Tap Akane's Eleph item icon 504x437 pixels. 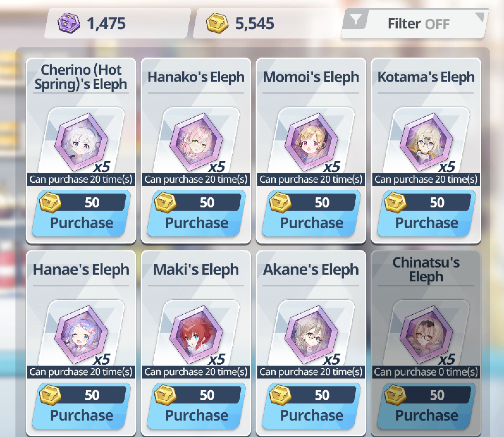311,333
